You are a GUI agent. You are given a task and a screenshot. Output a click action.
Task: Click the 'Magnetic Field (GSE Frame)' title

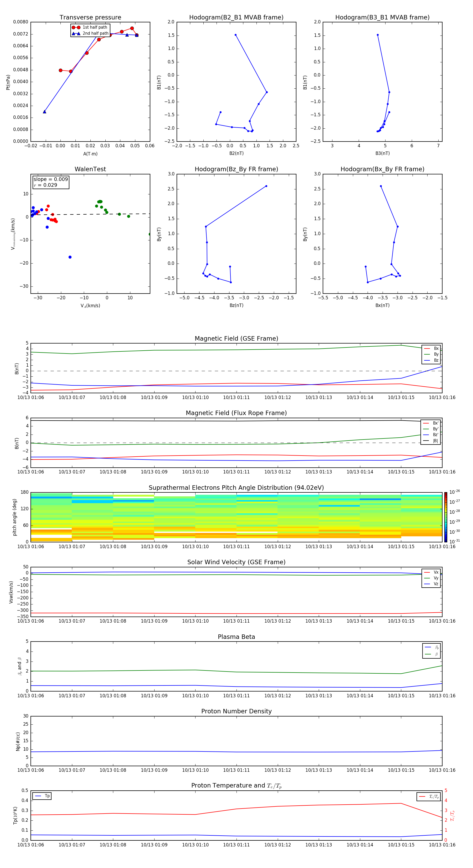(236, 339)
